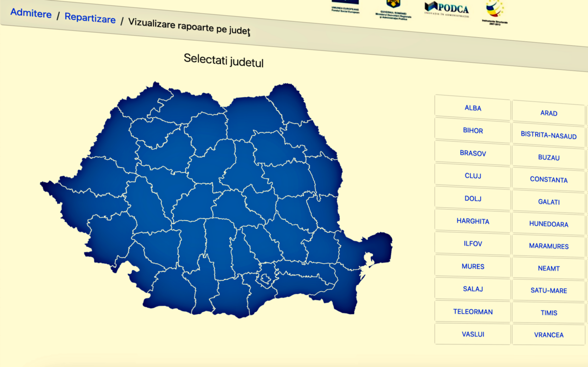Click the Uniunea Europeană logo
Image resolution: width=588 pixels, height=367 pixels.
pos(345,7)
